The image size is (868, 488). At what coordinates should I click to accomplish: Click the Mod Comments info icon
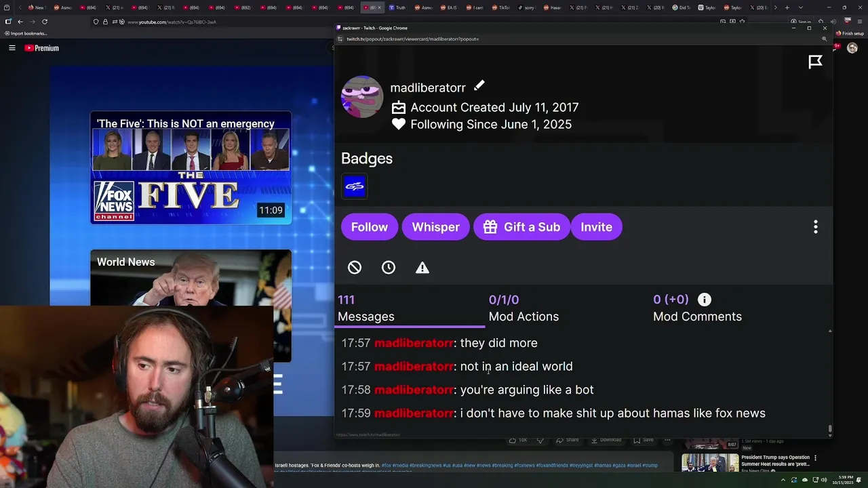pos(705,300)
